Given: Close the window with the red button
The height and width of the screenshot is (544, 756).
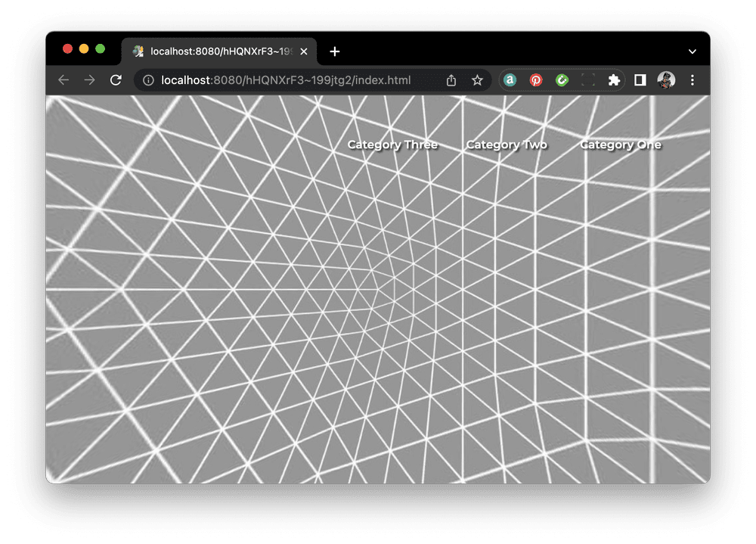Looking at the screenshot, I should [67, 48].
